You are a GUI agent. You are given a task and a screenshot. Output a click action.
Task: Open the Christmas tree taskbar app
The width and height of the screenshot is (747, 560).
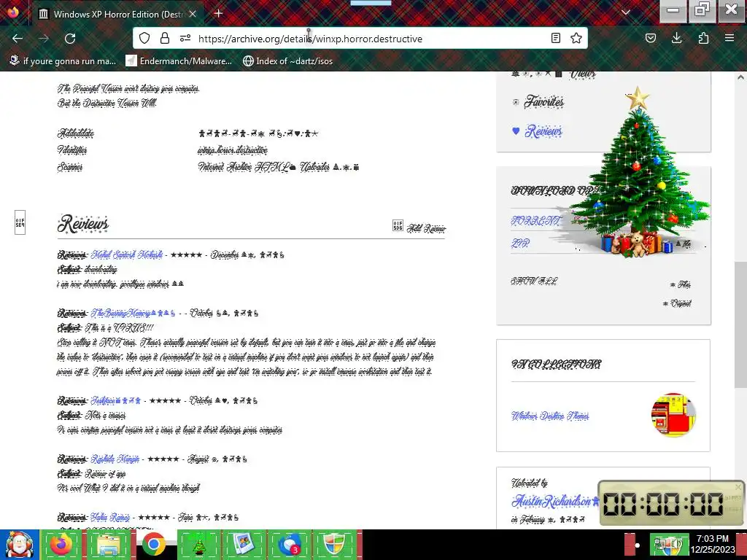click(x=198, y=545)
